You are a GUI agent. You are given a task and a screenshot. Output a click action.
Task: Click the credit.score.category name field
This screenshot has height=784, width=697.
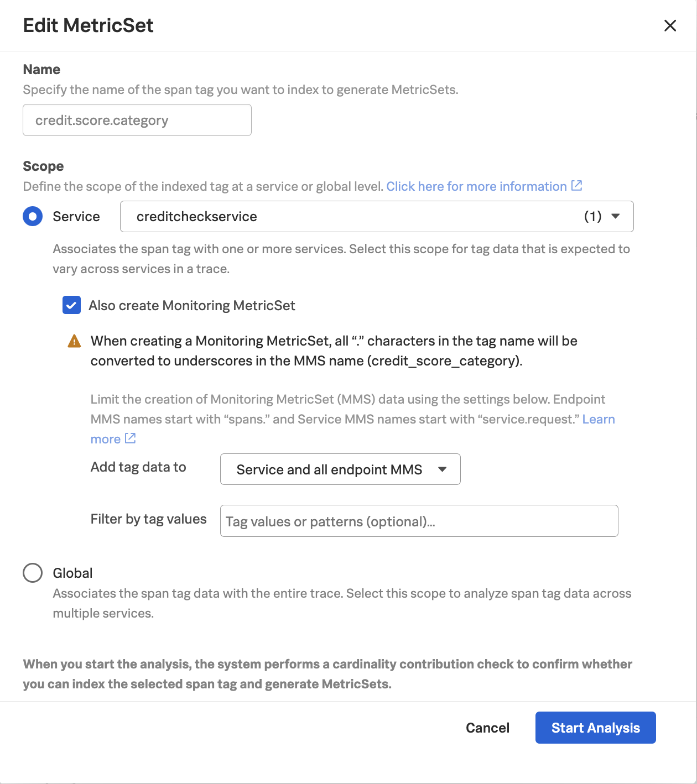click(137, 120)
